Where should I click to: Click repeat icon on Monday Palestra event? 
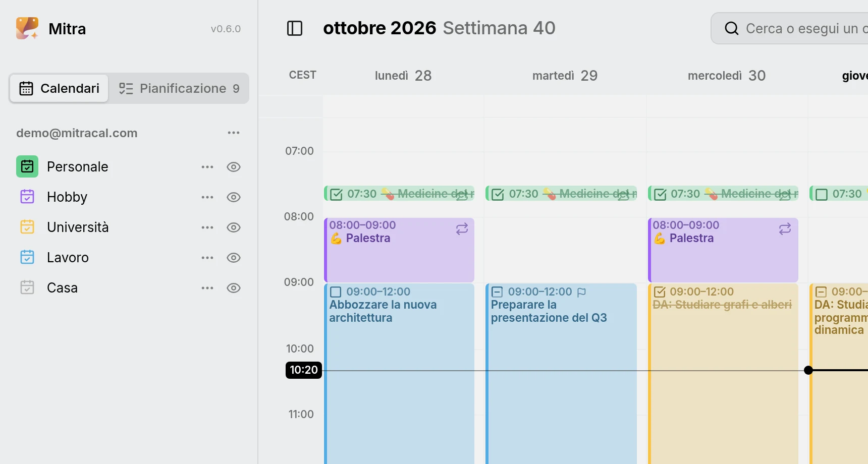(x=462, y=229)
